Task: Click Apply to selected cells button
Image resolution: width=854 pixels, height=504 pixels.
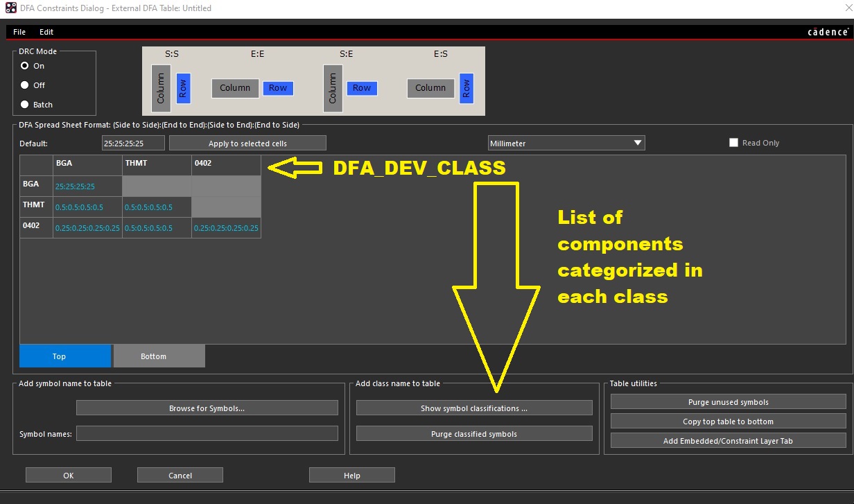Action: [x=247, y=144]
